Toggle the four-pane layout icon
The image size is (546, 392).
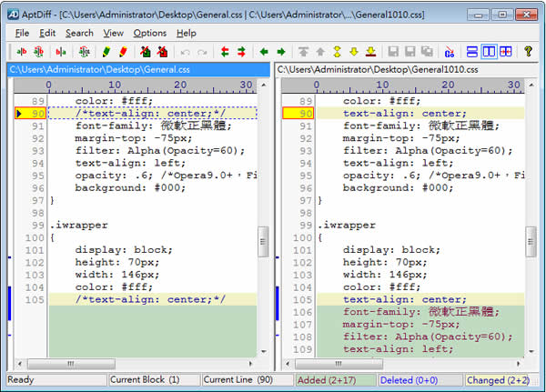[x=505, y=52]
